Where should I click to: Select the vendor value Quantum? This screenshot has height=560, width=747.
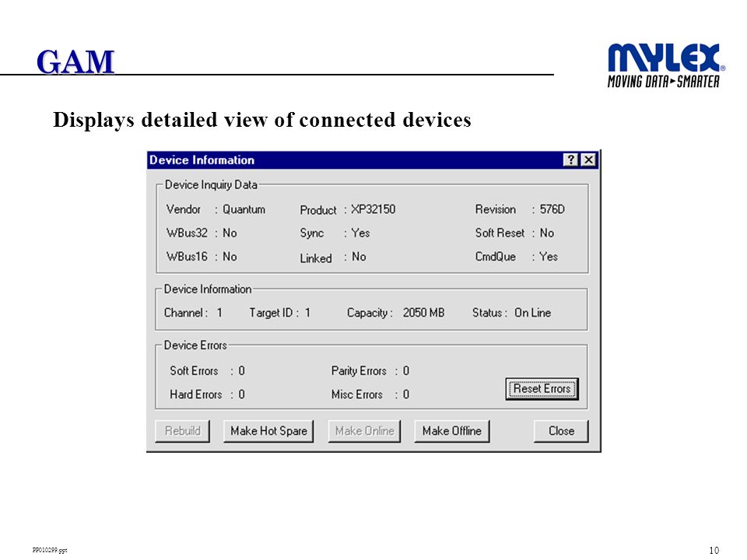click(244, 209)
